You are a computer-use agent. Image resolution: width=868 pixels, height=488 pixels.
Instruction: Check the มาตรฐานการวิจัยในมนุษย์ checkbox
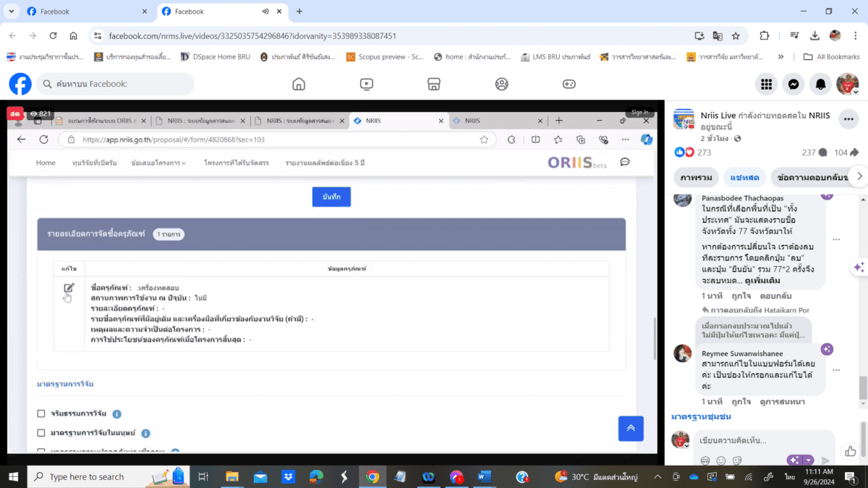coord(41,432)
